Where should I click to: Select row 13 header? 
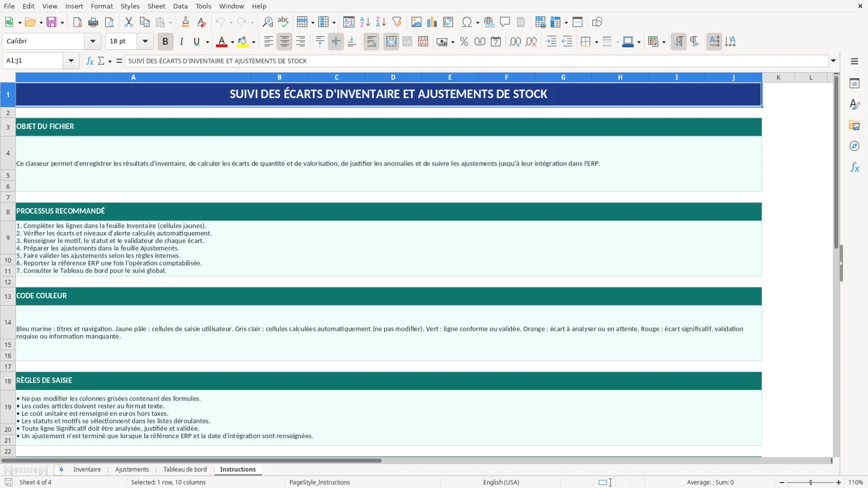click(x=8, y=297)
